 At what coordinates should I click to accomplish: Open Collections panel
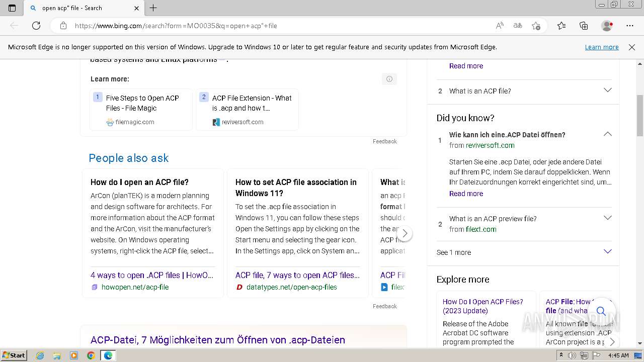584,26
